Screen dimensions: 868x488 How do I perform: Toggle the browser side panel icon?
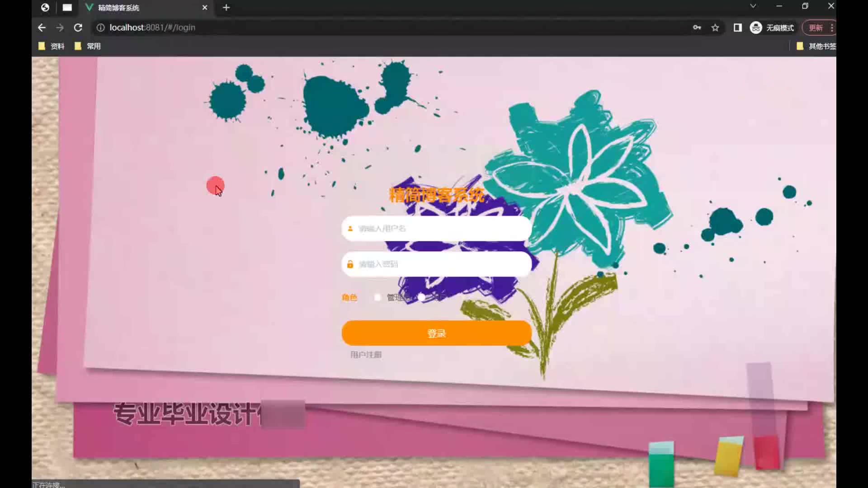[738, 28]
